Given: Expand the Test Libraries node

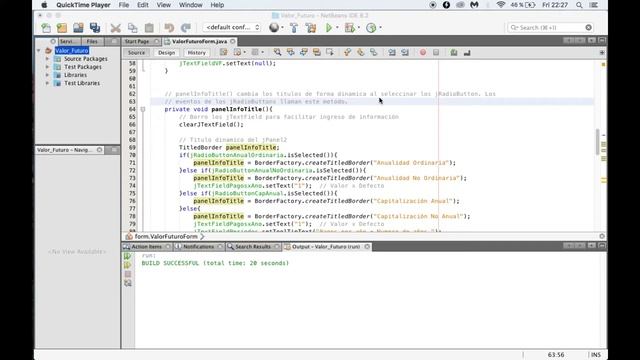Looking at the screenshot, I should point(47,83).
